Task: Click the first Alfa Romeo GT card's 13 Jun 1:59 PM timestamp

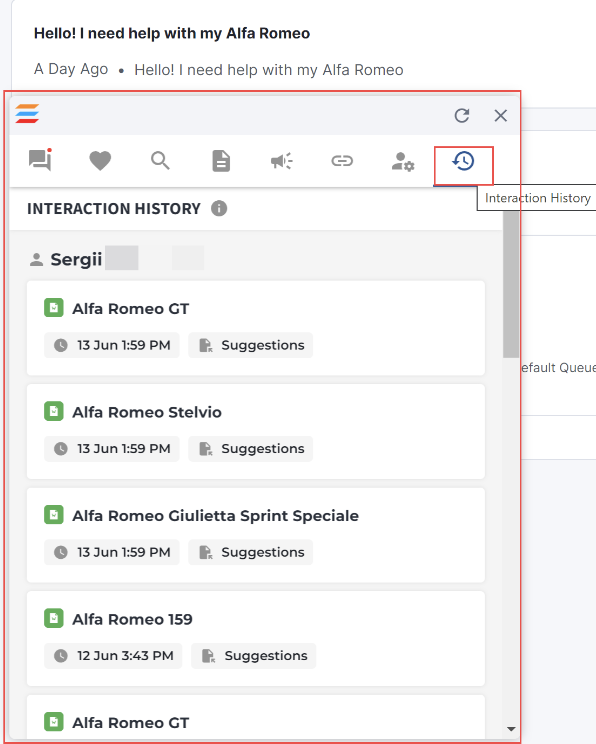Action: 112,345
